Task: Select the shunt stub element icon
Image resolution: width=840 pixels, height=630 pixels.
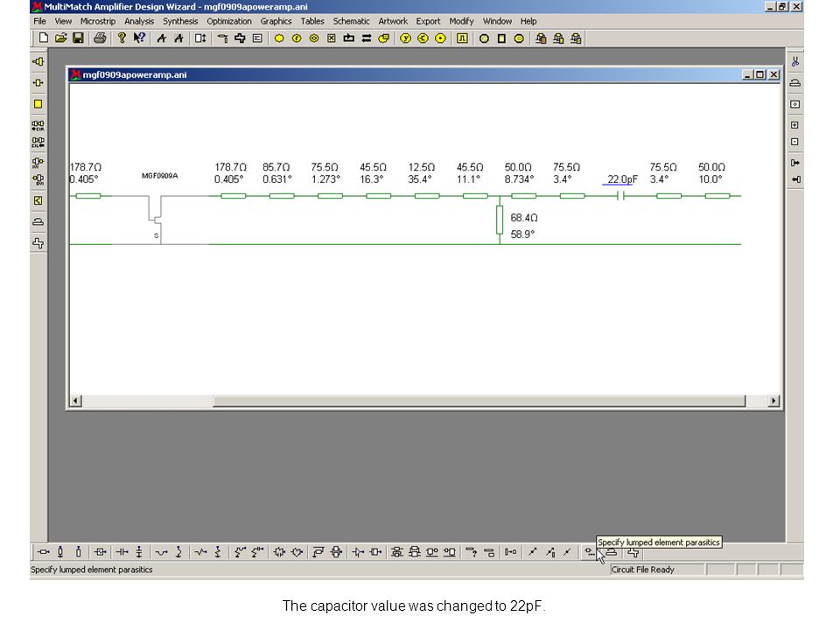Action: [60, 552]
